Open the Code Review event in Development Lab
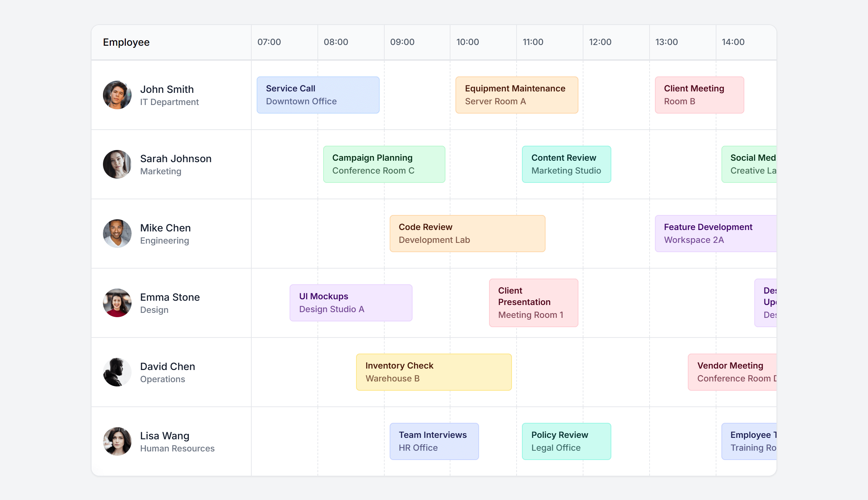The image size is (868, 500). (467, 233)
